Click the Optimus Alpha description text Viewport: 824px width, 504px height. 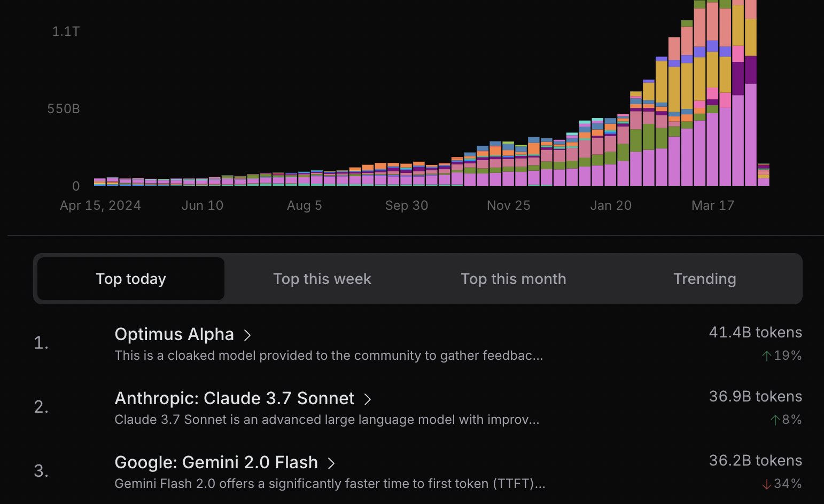pos(329,356)
